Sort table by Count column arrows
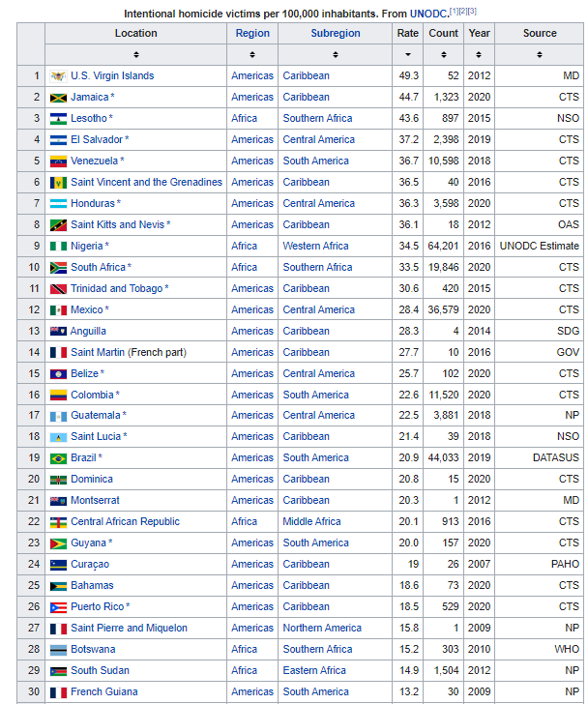 point(444,55)
